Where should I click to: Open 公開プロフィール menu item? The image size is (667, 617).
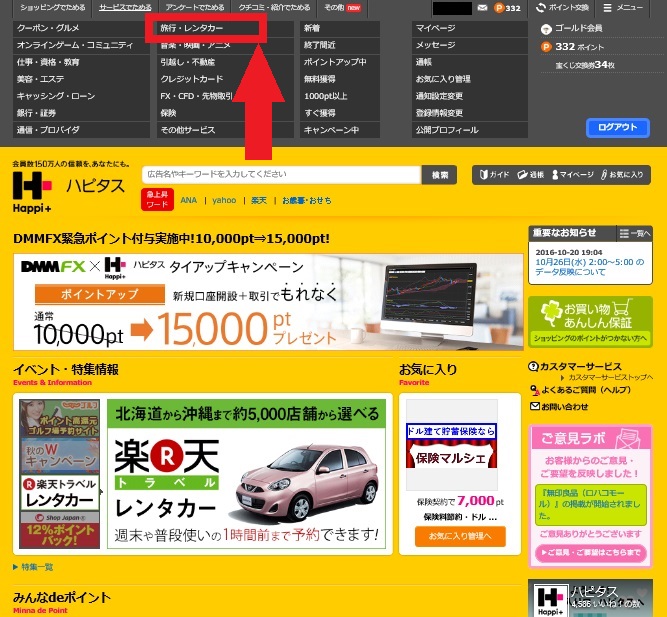coord(470,130)
